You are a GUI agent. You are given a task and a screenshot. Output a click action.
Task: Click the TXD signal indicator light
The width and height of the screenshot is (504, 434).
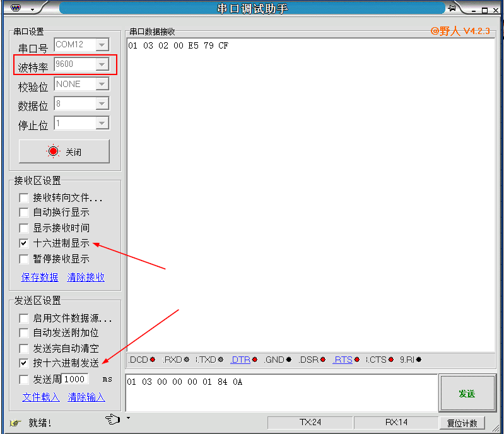[x=221, y=360]
